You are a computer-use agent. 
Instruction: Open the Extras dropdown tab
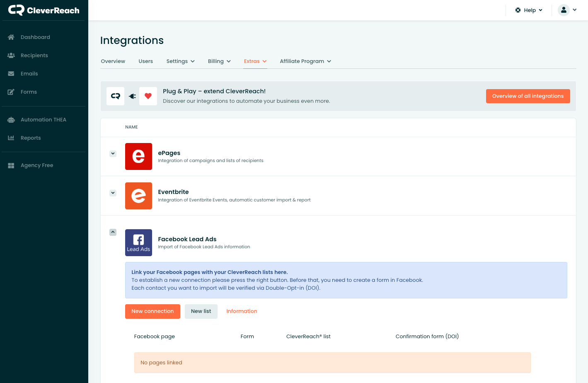tap(255, 61)
